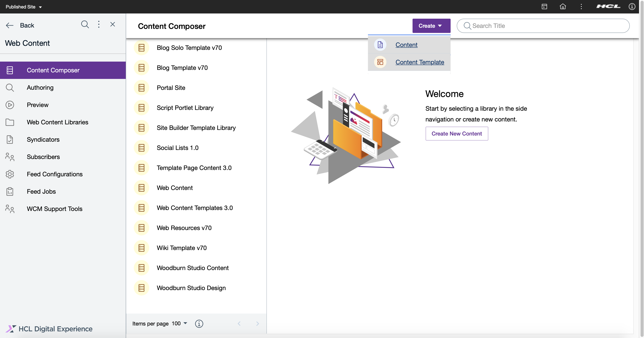Screen dimensions: 644x338
Task: Select the Script Portlet Library row
Action: (196, 108)
